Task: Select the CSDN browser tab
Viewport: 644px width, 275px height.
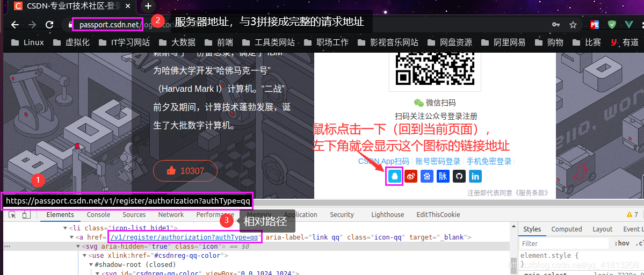Action: [x=73, y=6]
